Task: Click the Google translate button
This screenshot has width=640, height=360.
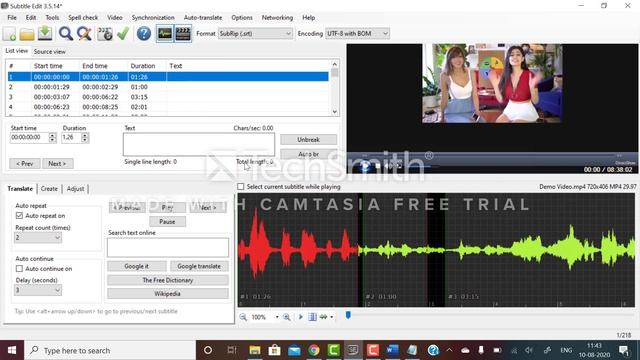Action: coord(199,266)
